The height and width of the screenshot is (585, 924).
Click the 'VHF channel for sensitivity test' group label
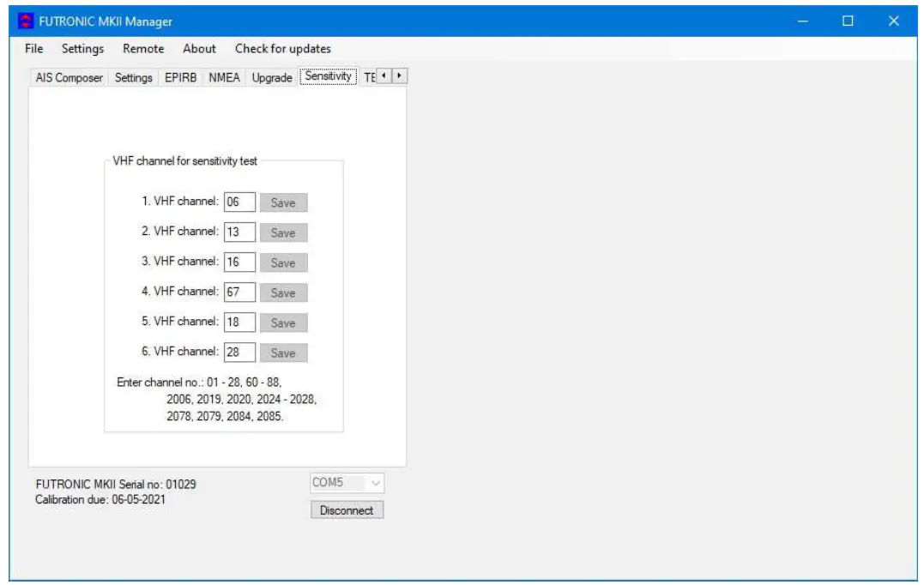coord(185,160)
